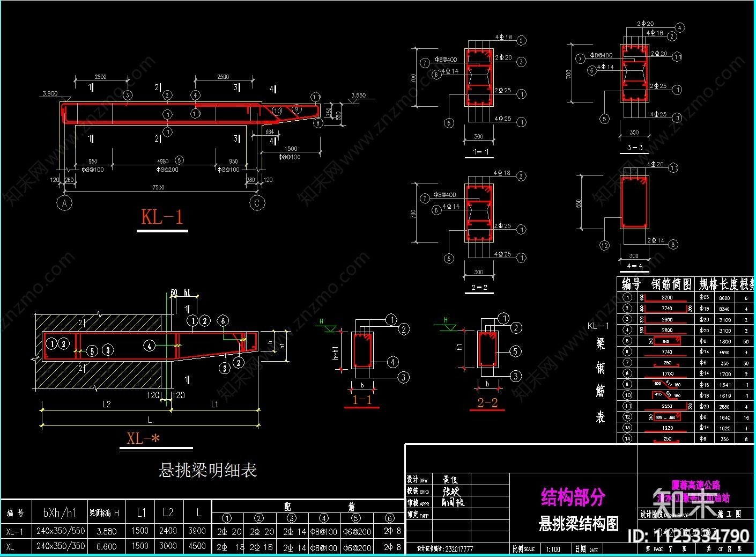Click the red 1-1 section title
Screen dimensions: 756x557
tap(362, 400)
